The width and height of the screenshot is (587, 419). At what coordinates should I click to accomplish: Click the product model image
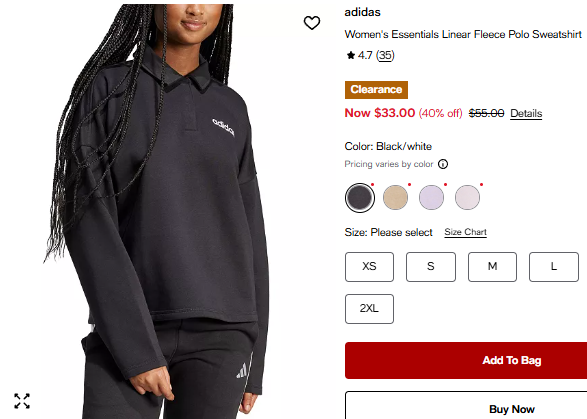click(157, 212)
